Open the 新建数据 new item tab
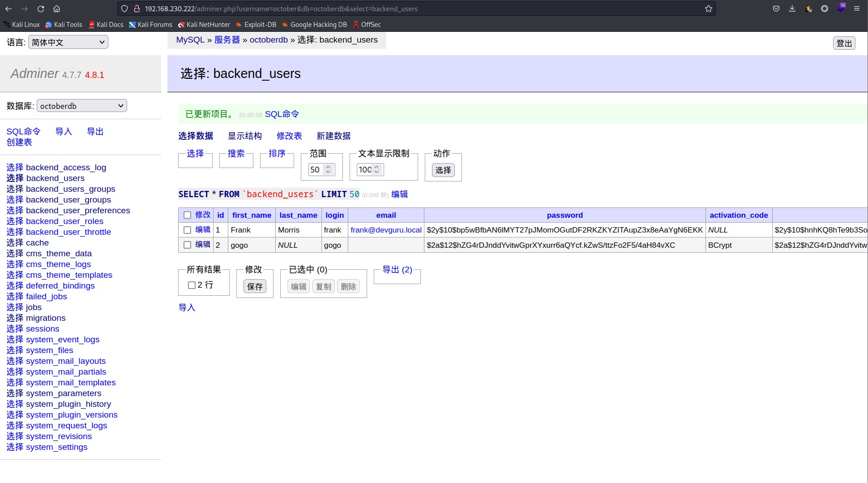 click(x=334, y=136)
